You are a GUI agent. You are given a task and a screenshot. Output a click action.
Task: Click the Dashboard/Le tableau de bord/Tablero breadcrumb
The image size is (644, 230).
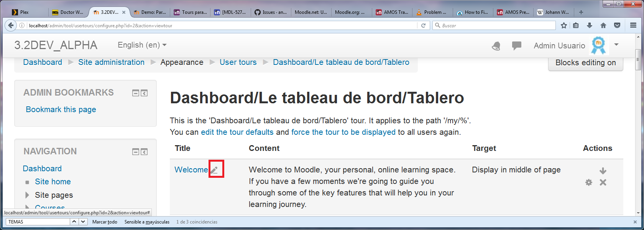click(341, 62)
